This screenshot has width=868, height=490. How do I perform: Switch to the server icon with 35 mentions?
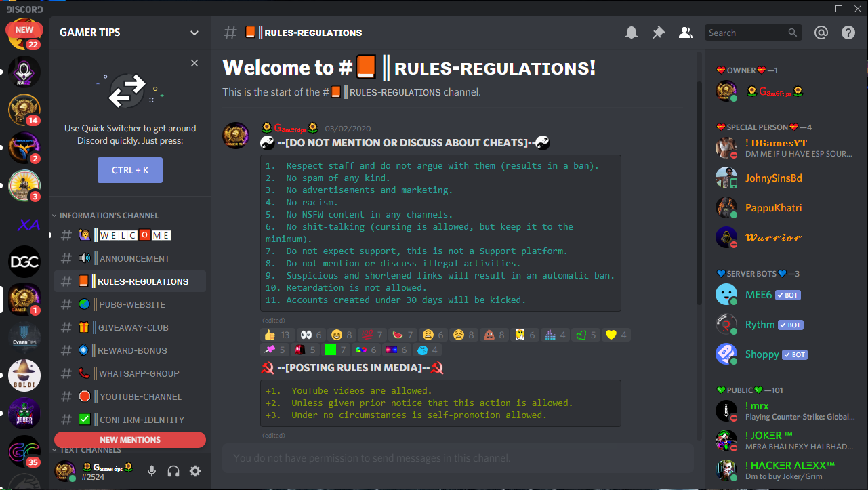[24, 451]
